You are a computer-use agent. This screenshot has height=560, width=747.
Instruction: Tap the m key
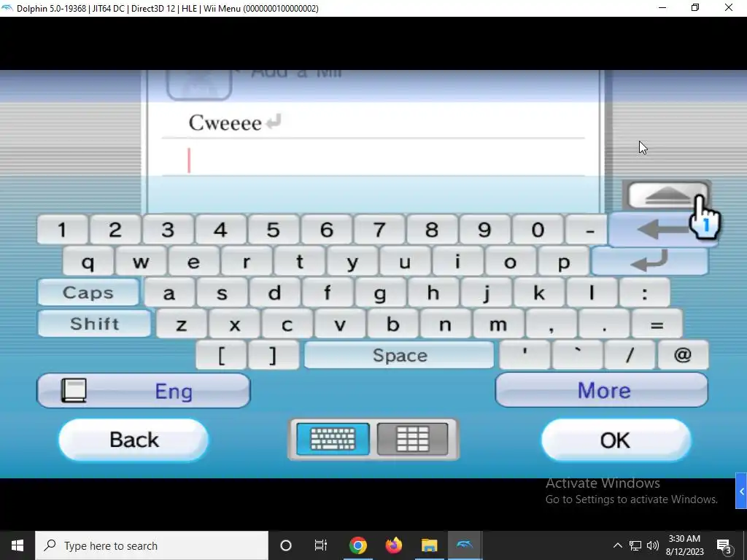[x=499, y=324]
